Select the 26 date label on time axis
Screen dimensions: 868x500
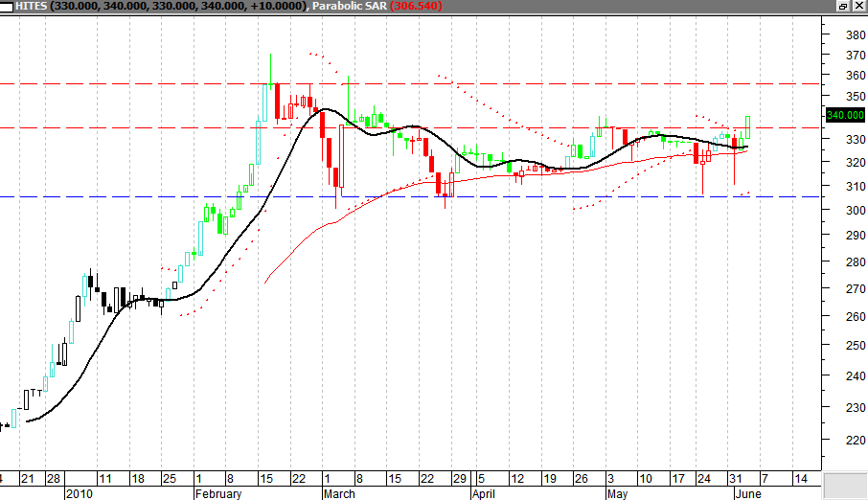click(582, 479)
